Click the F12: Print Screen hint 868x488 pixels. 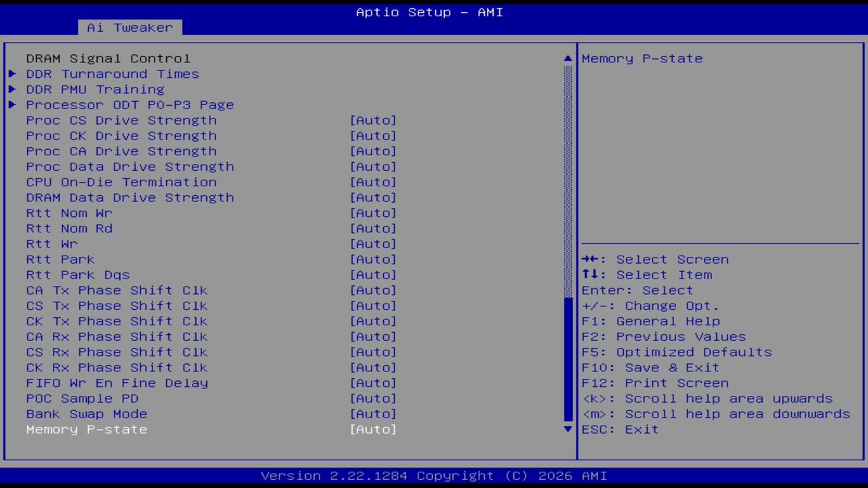655,384
